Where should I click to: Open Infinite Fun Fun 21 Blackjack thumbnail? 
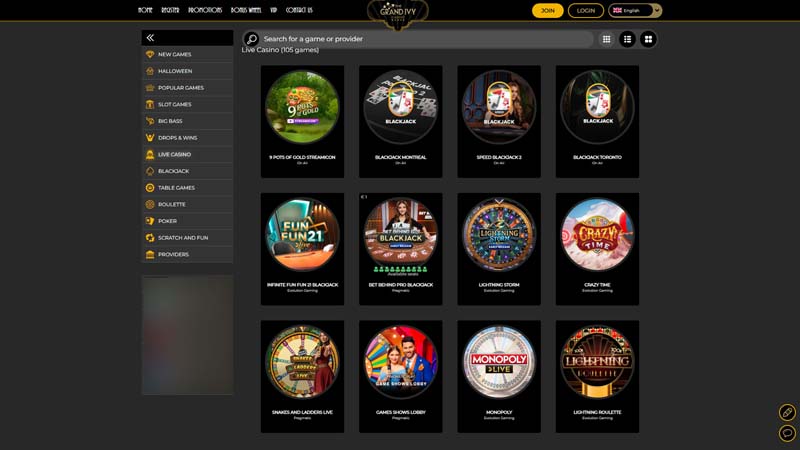click(x=302, y=235)
